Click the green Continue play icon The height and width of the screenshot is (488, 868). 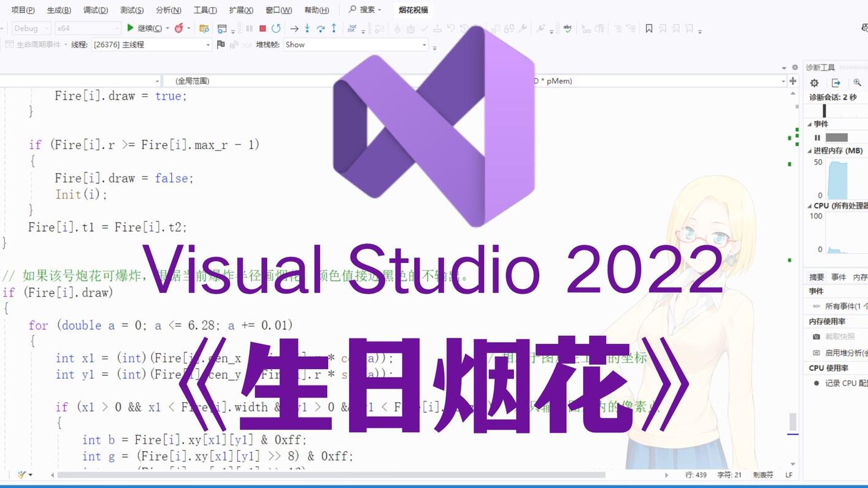tap(130, 28)
